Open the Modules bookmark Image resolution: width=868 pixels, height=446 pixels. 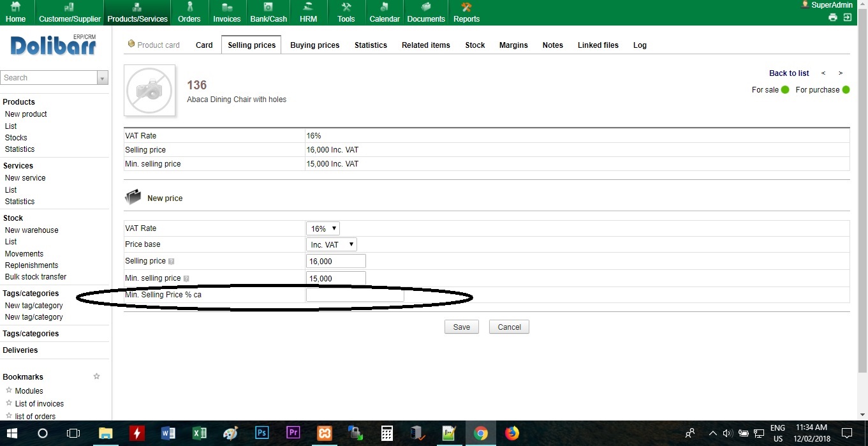coord(29,391)
